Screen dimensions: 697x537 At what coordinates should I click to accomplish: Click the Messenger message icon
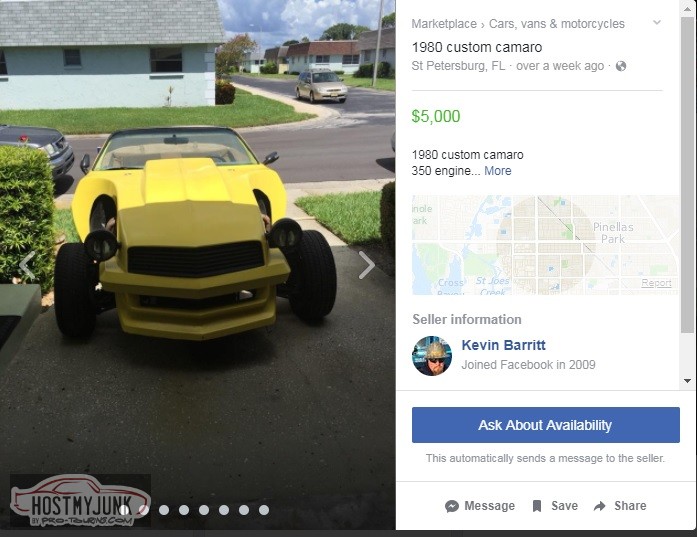point(452,506)
